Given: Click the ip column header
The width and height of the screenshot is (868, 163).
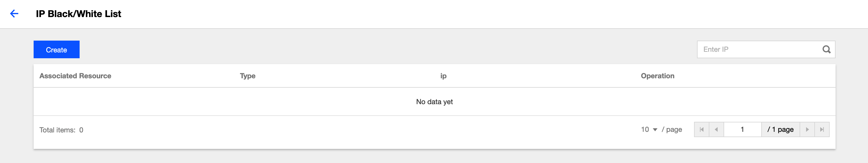Looking at the screenshot, I should [443, 76].
